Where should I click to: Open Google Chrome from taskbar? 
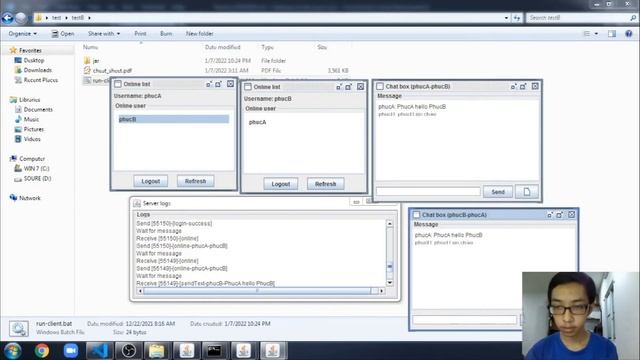42,351
